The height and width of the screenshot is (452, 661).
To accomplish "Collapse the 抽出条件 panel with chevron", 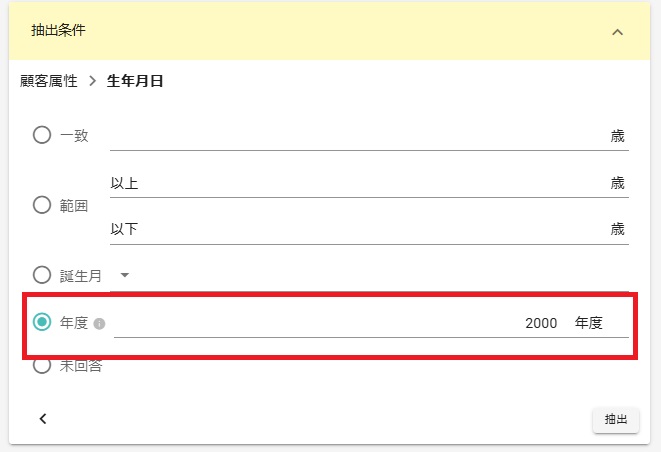I will (x=617, y=32).
